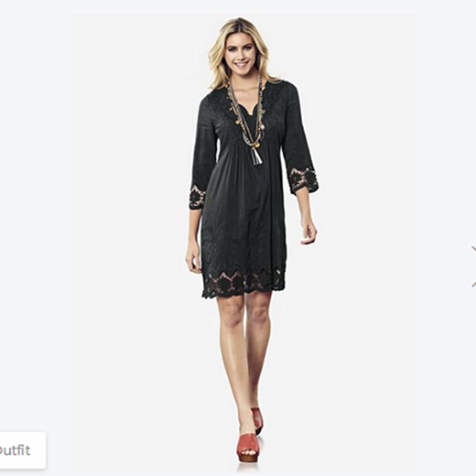The height and width of the screenshot is (476, 476).
Task: Click the model's hand on the right
Action: 308,230
